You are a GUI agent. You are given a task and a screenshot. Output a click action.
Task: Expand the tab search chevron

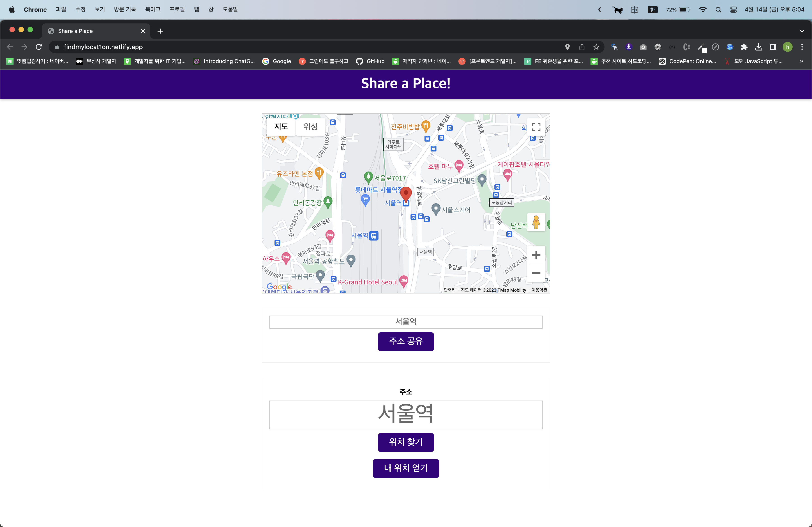[802, 31]
